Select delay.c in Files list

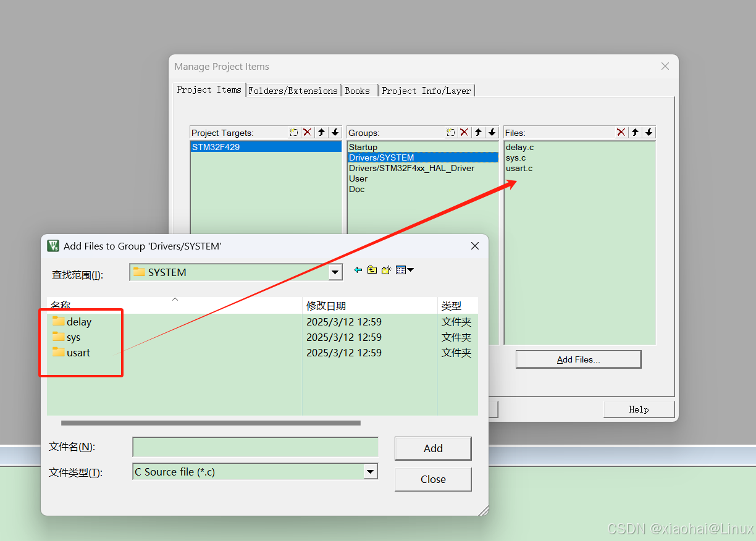point(519,147)
